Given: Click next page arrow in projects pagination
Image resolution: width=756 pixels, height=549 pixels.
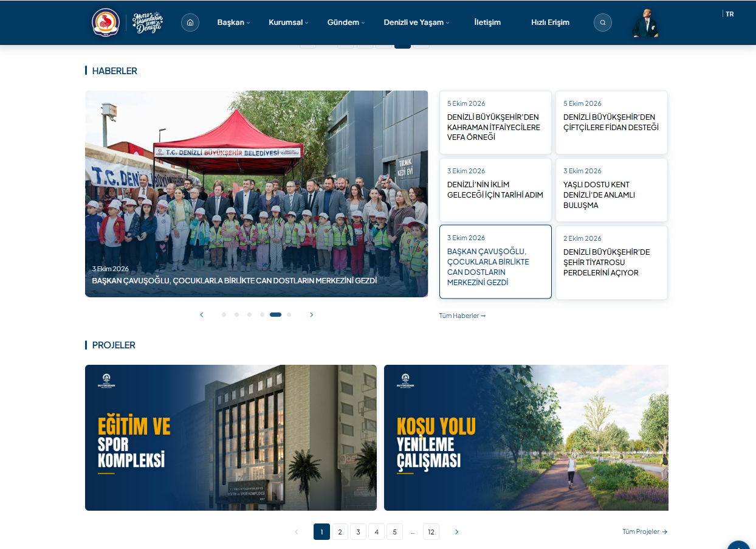Looking at the screenshot, I should 457,532.
